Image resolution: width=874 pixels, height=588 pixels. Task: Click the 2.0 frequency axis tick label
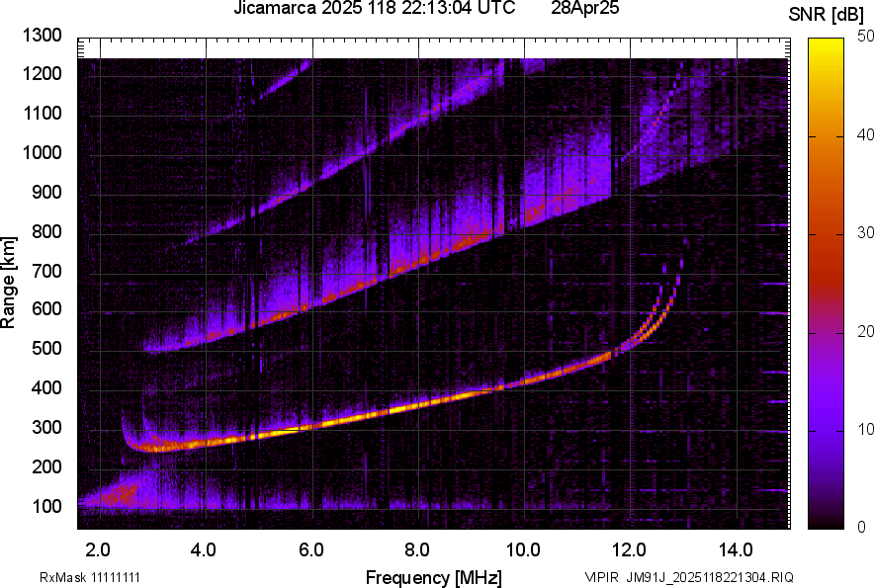coord(98,550)
